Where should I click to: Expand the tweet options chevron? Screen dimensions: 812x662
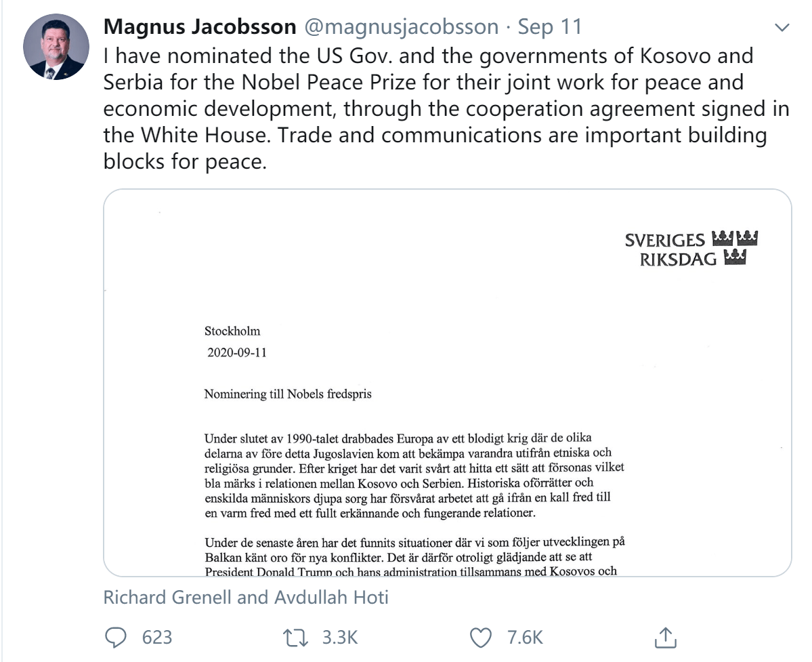(782, 28)
